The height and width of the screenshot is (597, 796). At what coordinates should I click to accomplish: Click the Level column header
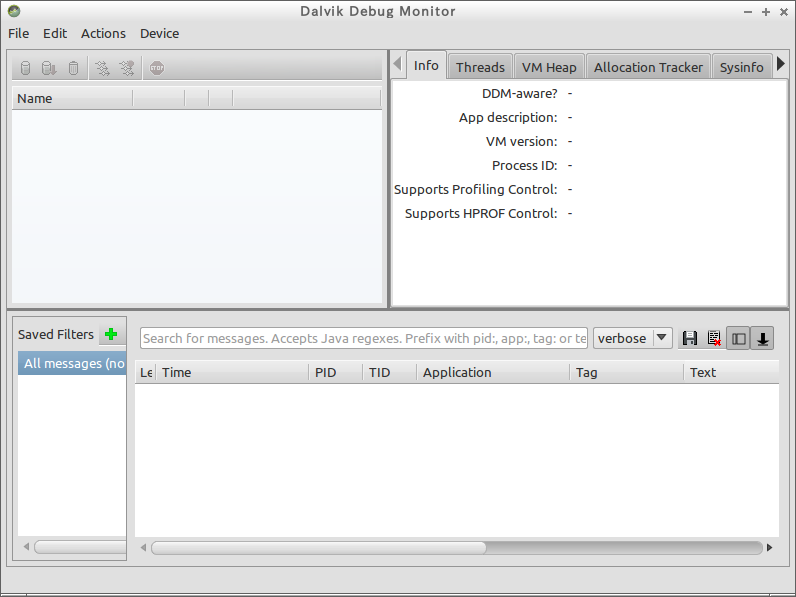(146, 373)
